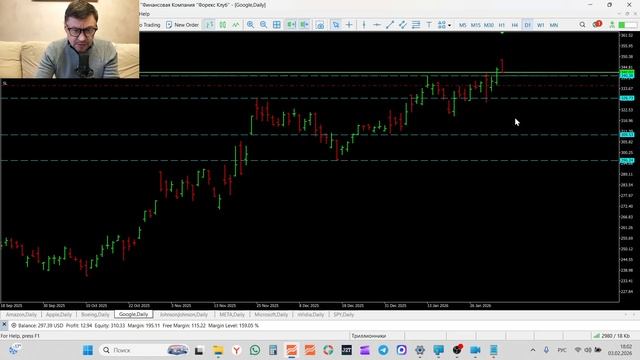
Task: Draw a horizontal line
Action: click(x=377, y=25)
